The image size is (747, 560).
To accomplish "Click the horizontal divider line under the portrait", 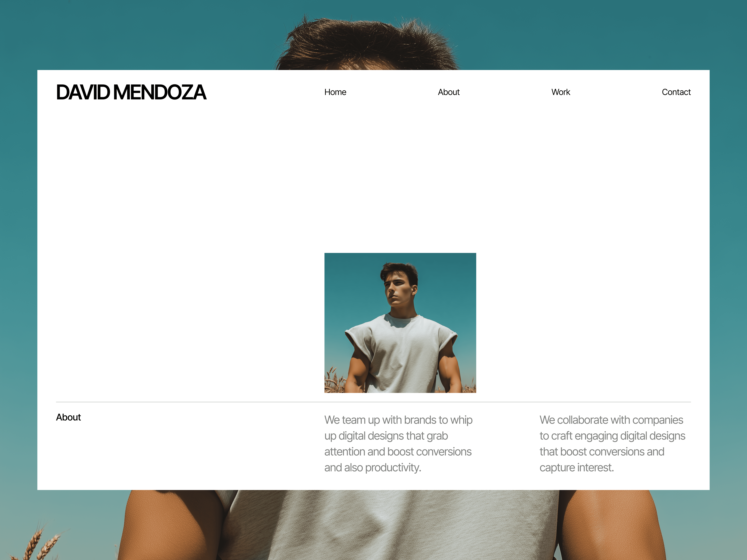I will tap(373, 402).
